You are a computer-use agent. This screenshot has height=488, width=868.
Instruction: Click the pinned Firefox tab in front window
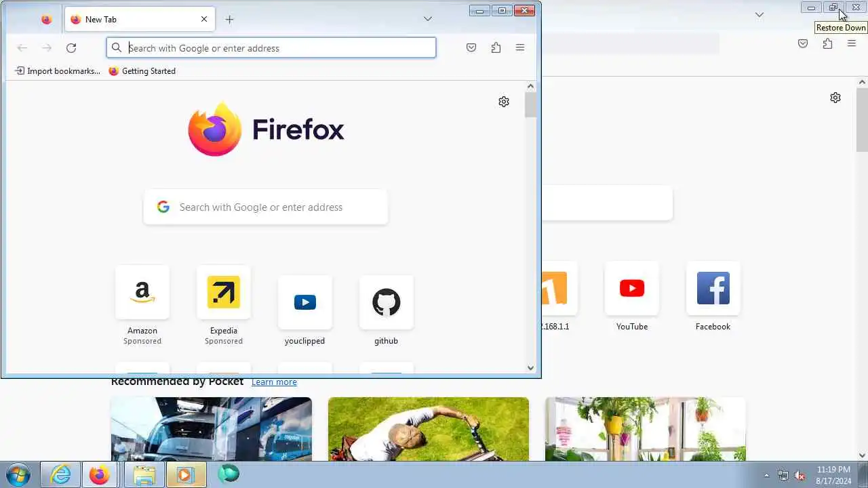coord(46,20)
